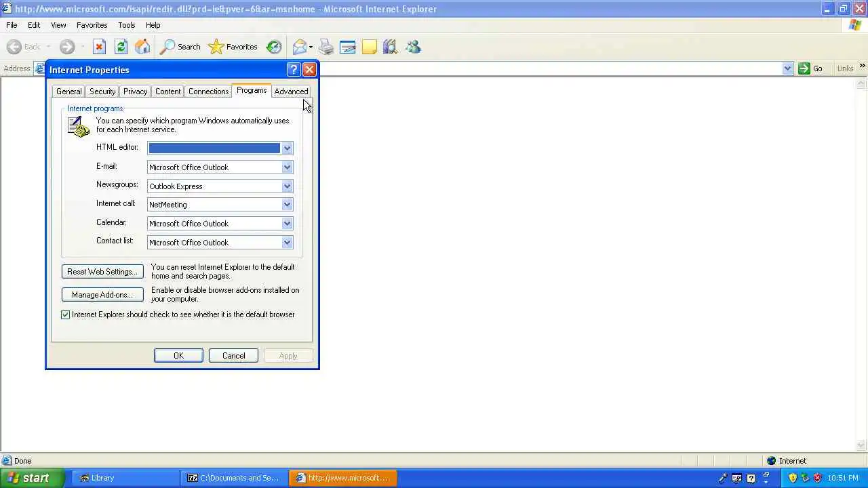The width and height of the screenshot is (868, 488).
Task: Close the Internet Properties dialog
Action: 309,70
